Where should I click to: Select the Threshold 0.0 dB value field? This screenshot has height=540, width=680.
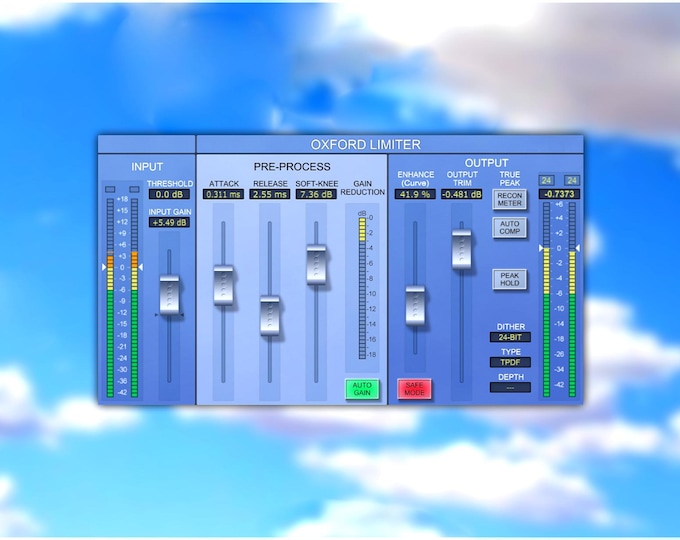pos(170,194)
